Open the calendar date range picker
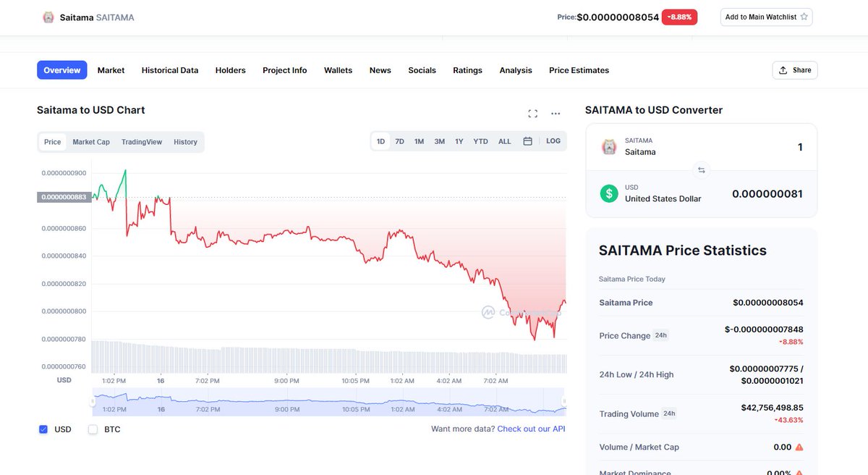868x475 pixels. 528,141
